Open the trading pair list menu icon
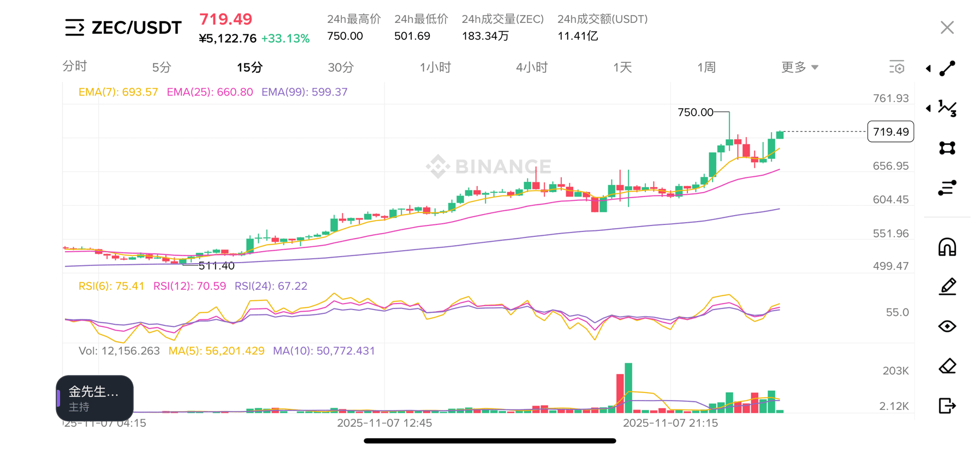 point(74,27)
